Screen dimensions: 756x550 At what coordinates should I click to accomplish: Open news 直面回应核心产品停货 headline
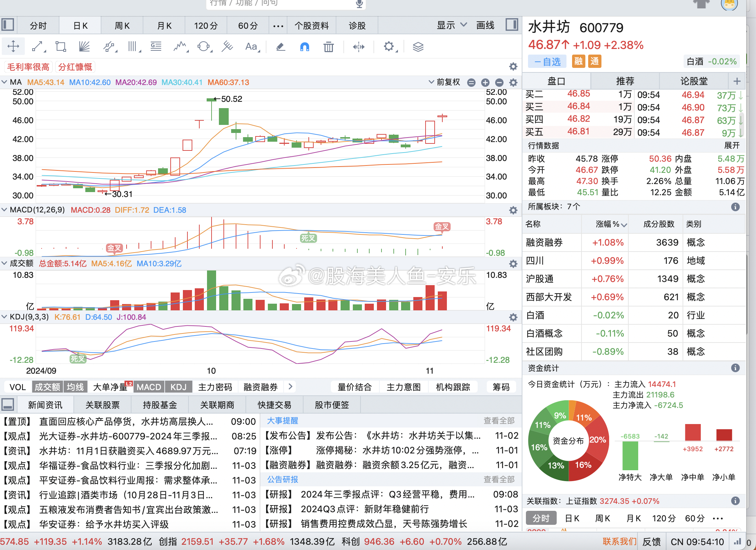tap(126, 421)
